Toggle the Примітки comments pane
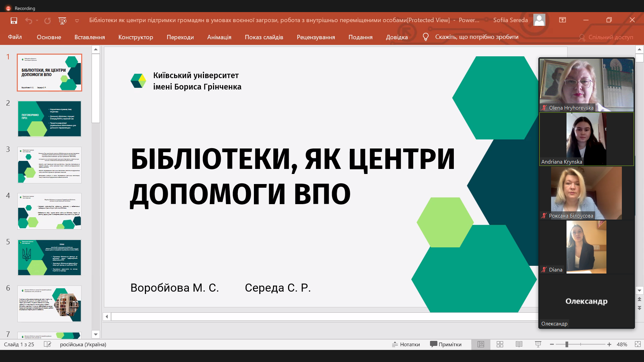 (x=446, y=344)
